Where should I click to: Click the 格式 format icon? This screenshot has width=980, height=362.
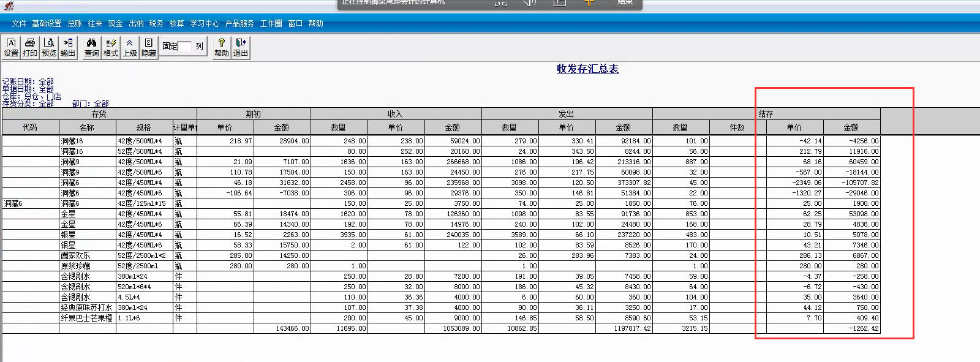(111, 47)
